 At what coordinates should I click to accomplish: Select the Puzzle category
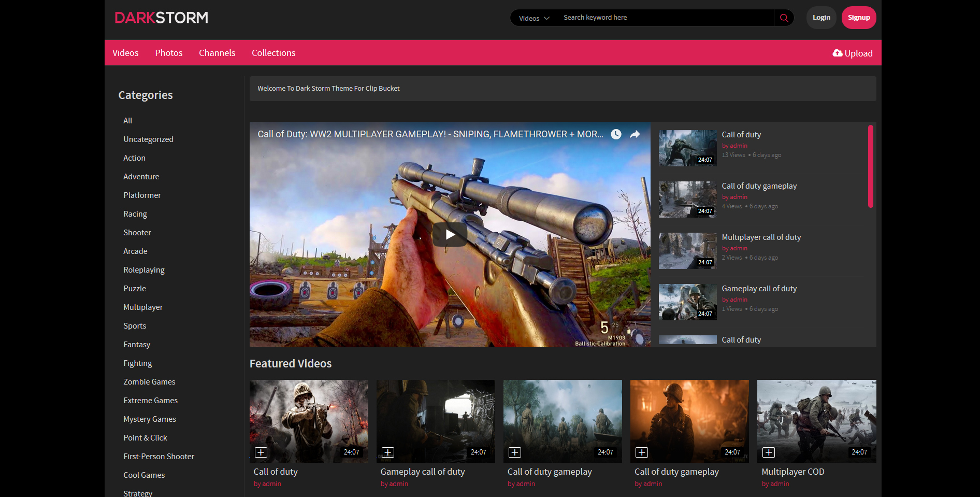click(135, 289)
